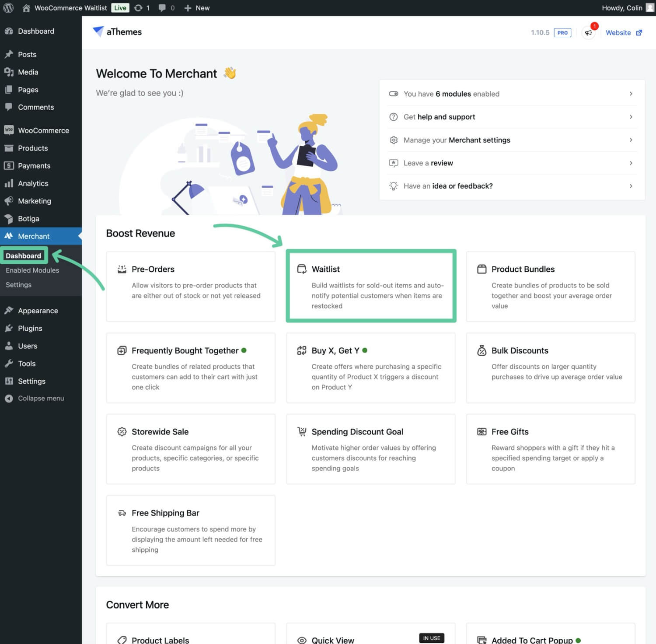The image size is (656, 644).
Task: Click the Free Gifts icon
Action: tap(482, 432)
